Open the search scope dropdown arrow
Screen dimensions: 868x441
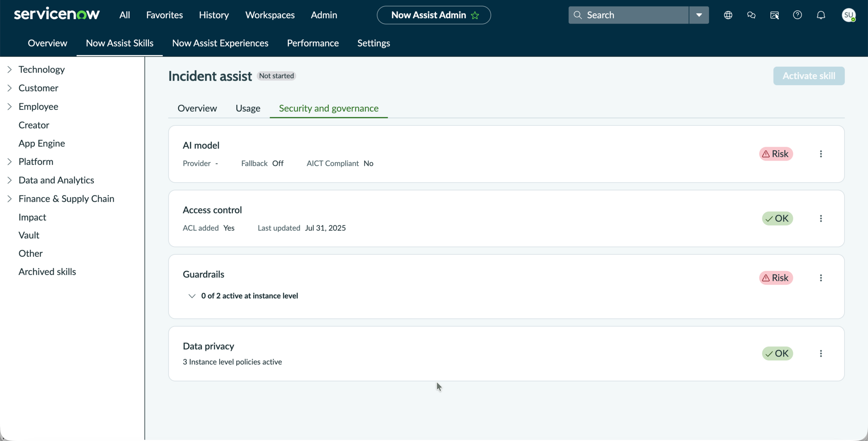(699, 15)
